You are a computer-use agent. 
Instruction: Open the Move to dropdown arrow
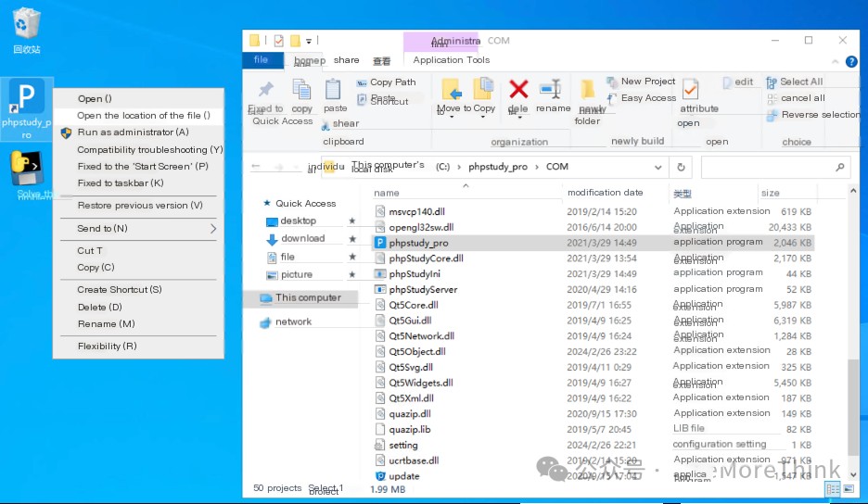tap(452, 117)
